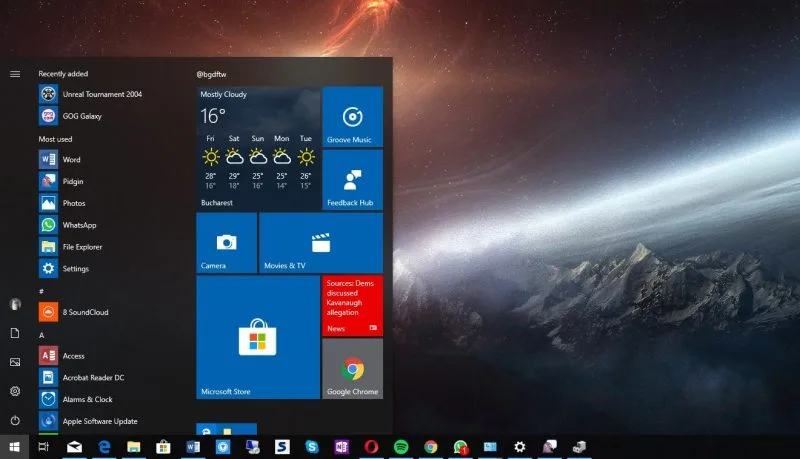
Task: Launch GOG Galaxy from the app list
Action: click(x=82, y=116)
